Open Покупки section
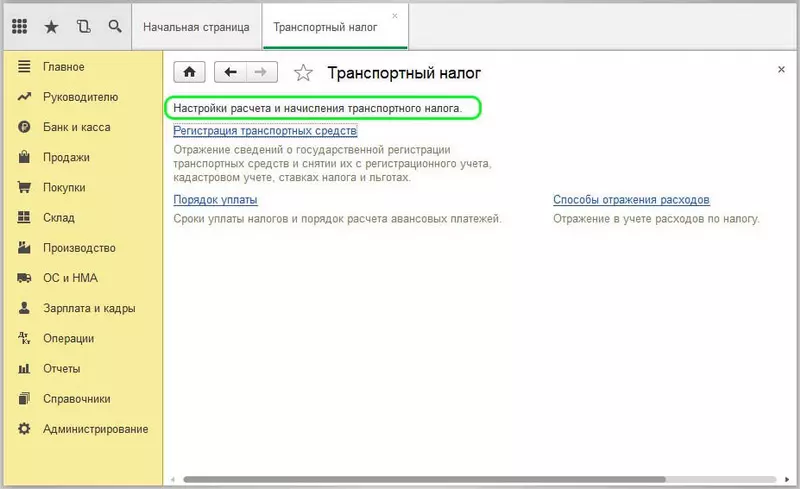Screen dimensions: 800x489 (x=64, y=187)
